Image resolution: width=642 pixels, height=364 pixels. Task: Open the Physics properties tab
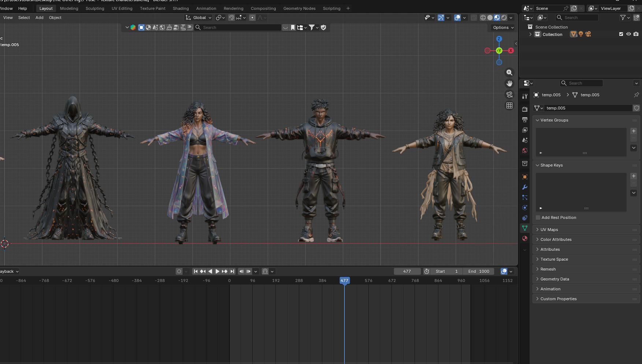(x=525, y=208)
